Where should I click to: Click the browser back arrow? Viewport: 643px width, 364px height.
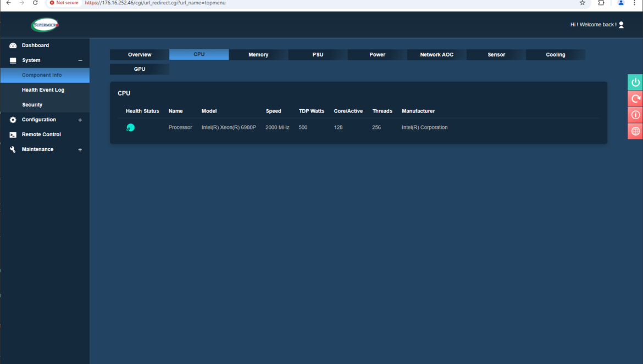click(9, 3)
